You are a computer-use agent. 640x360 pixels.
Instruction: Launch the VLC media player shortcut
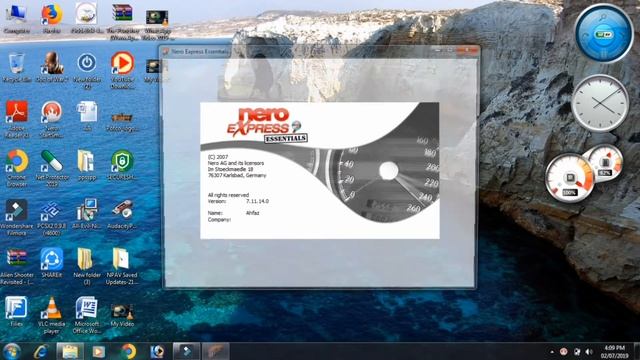pos(52,315)
